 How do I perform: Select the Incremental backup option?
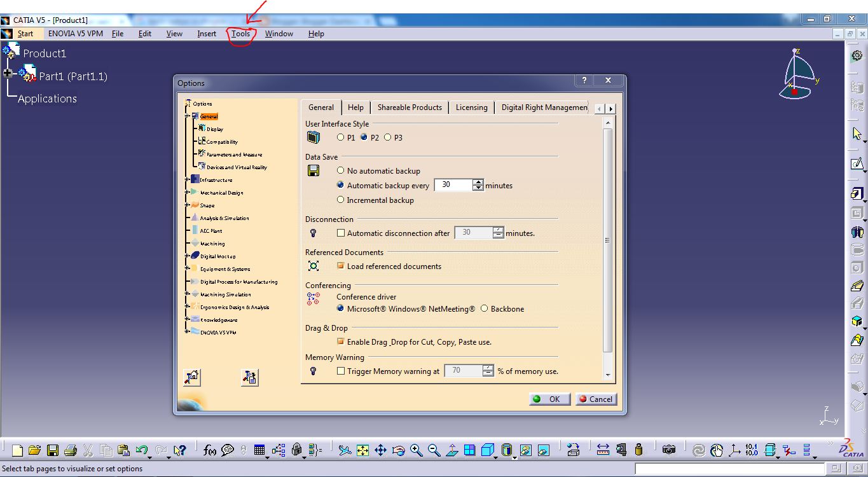point(341,199)
